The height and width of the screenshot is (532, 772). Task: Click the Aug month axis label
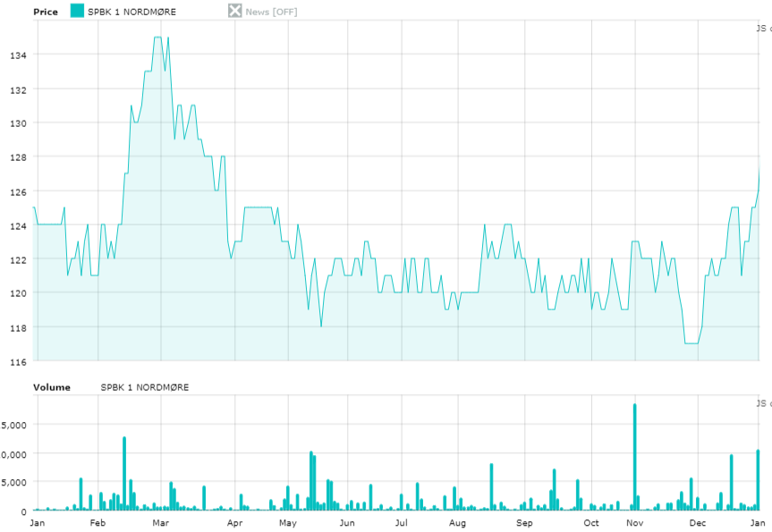pos(457,523)
